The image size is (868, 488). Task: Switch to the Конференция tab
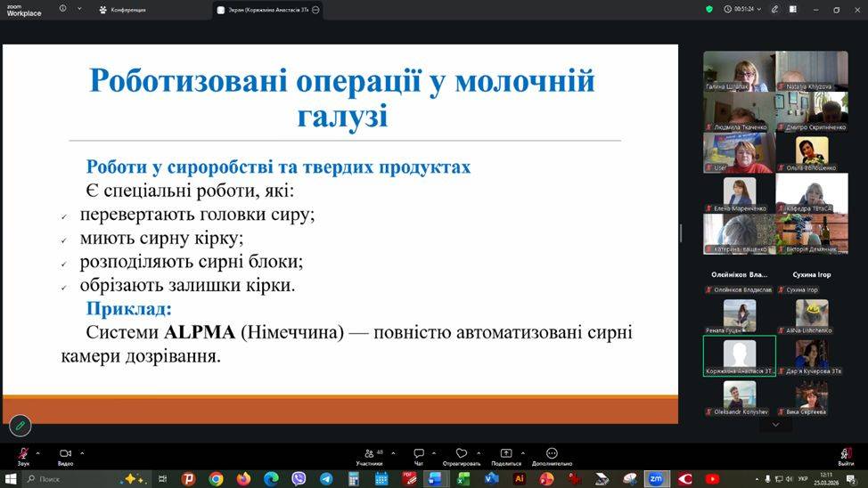coord(123,10)
